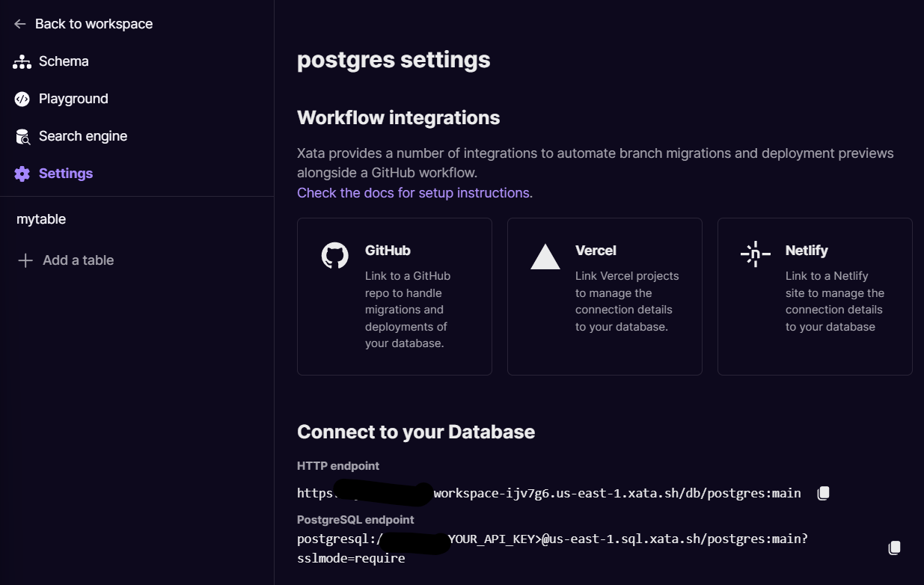Copy the HTTP endpoint URL
The height and width of the screenshot is (585, 924).
(x=823, y=493)
